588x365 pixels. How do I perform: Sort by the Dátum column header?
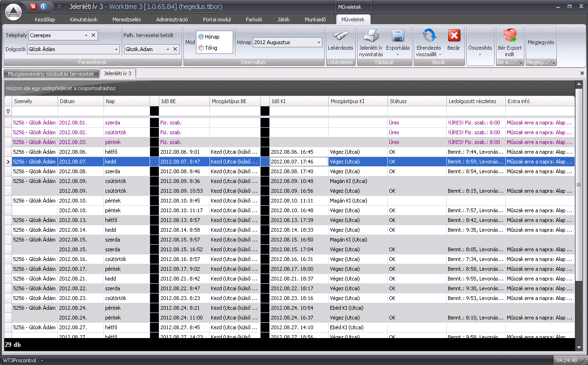(x=81, y=101)
